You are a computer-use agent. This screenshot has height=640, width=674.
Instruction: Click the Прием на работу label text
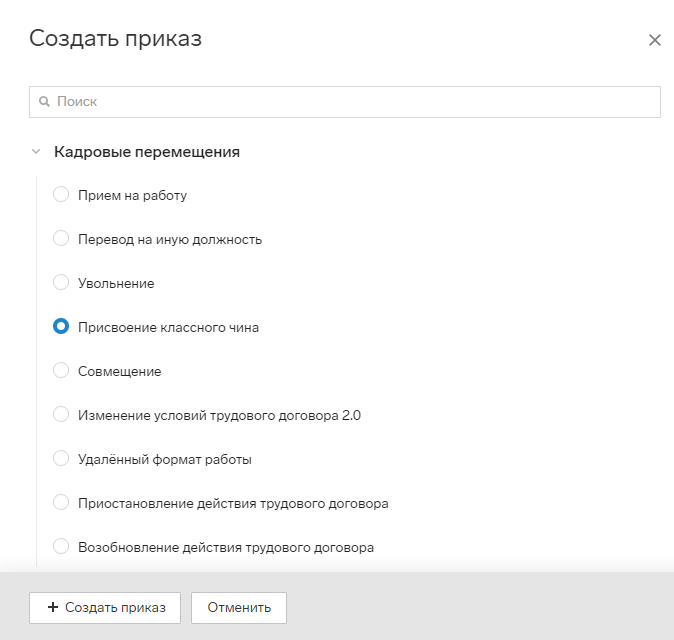pos(132,196)
